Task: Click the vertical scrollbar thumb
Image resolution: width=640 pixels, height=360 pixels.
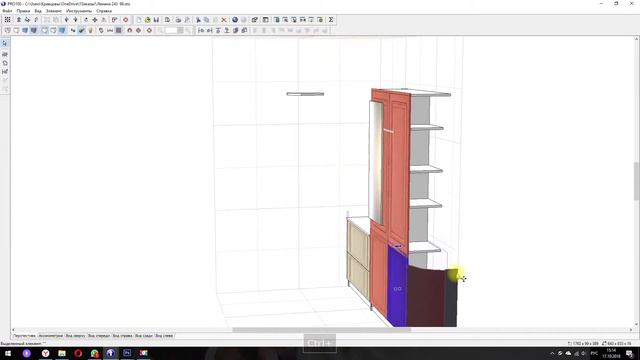Action: tap(637, 181)
